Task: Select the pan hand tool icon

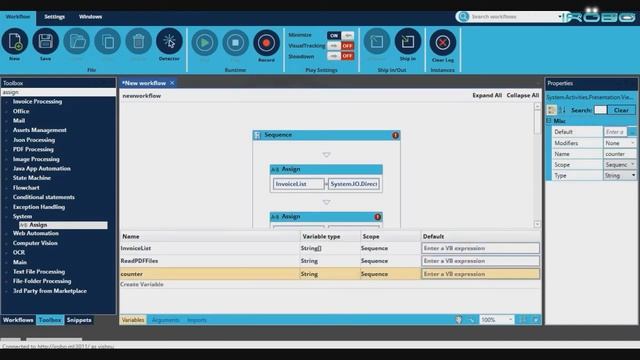Action: tap(459, 320)
